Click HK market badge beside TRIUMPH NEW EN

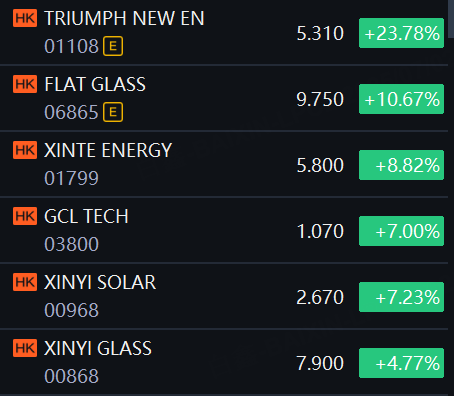25,18
